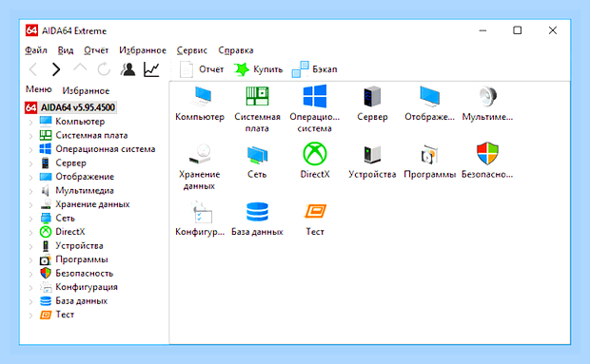This screenshot has height=364, width=590.
Task: Click the Бэкап toolbar button
Action: [x=315, y=69]
